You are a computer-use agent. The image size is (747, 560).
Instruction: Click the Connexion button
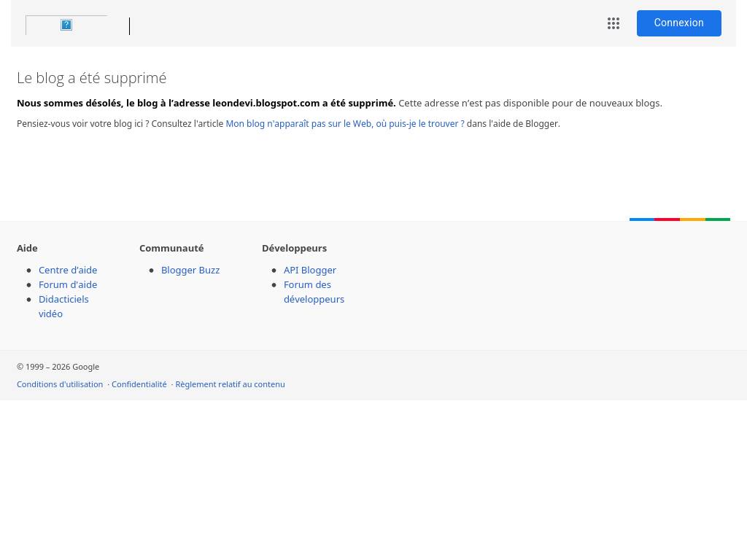(x=679, y=23)
